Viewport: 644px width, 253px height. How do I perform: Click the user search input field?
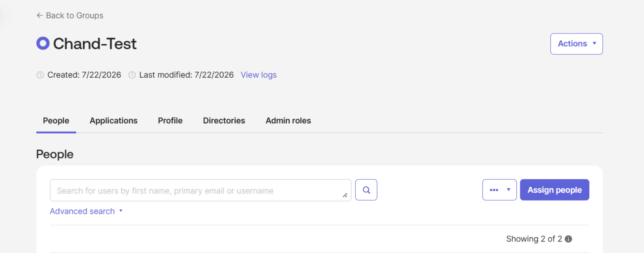tap(200, 190)
